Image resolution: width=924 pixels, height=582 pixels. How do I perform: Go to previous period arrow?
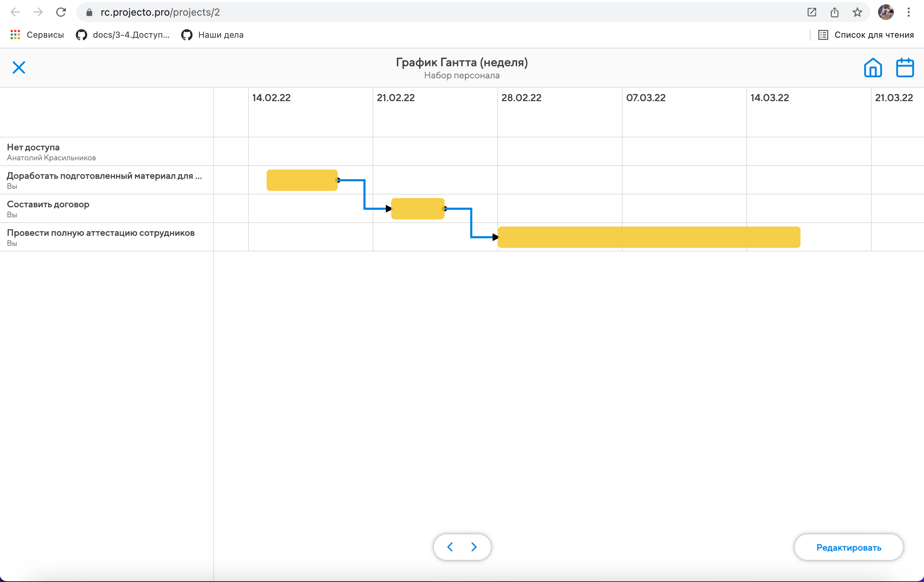click(x=450, y=547)
